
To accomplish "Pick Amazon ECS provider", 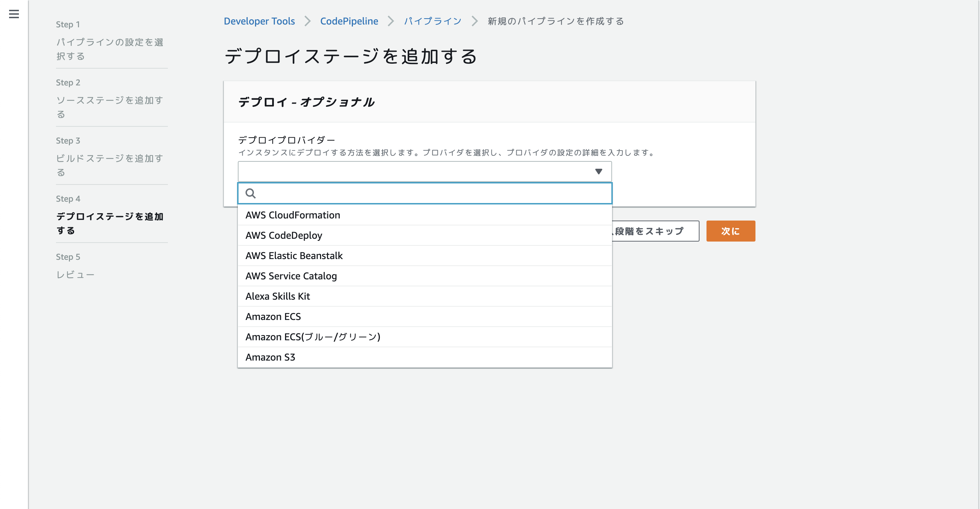I will coord(425,317).
